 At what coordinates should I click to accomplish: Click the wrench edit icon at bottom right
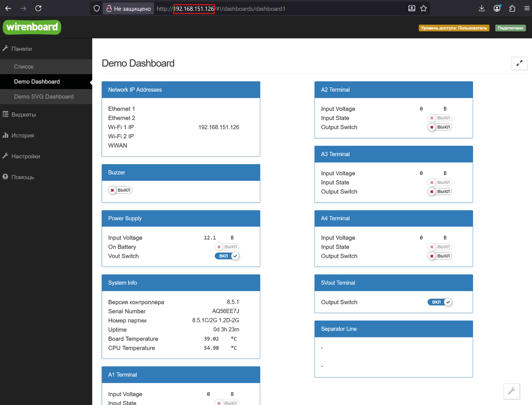[x=511, y=391]
